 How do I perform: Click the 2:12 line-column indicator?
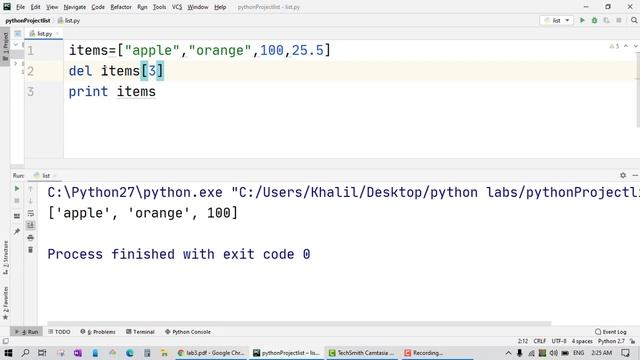(523, 341)
